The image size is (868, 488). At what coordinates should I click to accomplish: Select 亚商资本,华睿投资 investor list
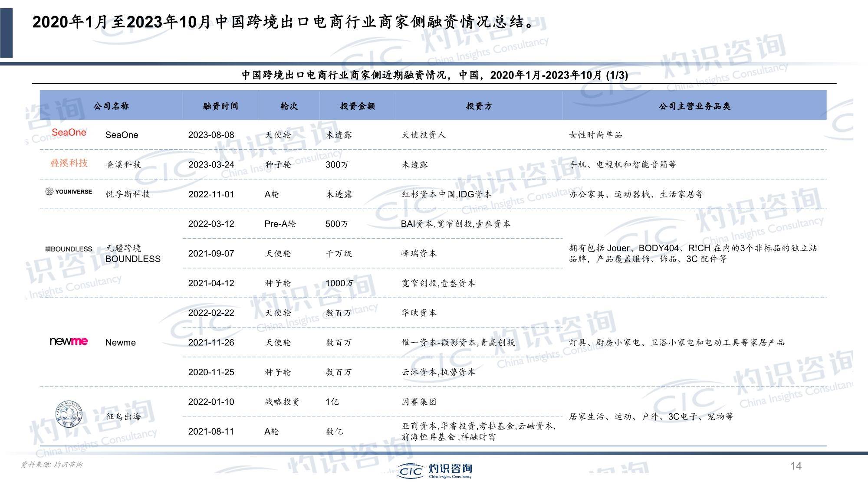point(478,431)
